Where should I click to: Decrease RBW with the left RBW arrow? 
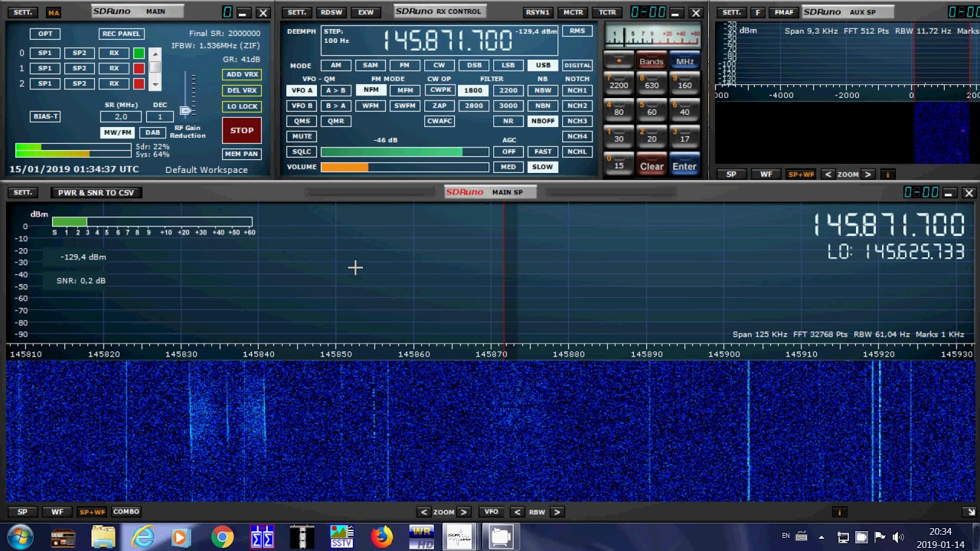tap(518, 512)
